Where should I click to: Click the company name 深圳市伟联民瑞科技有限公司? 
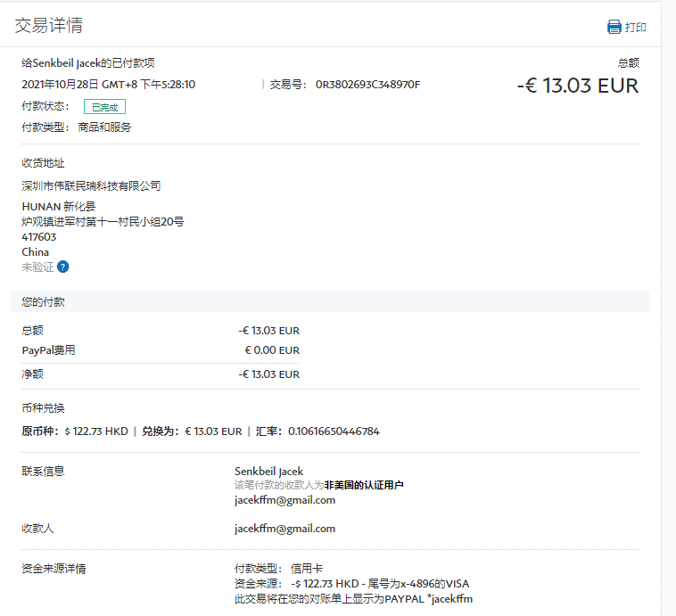click(91, 185)
